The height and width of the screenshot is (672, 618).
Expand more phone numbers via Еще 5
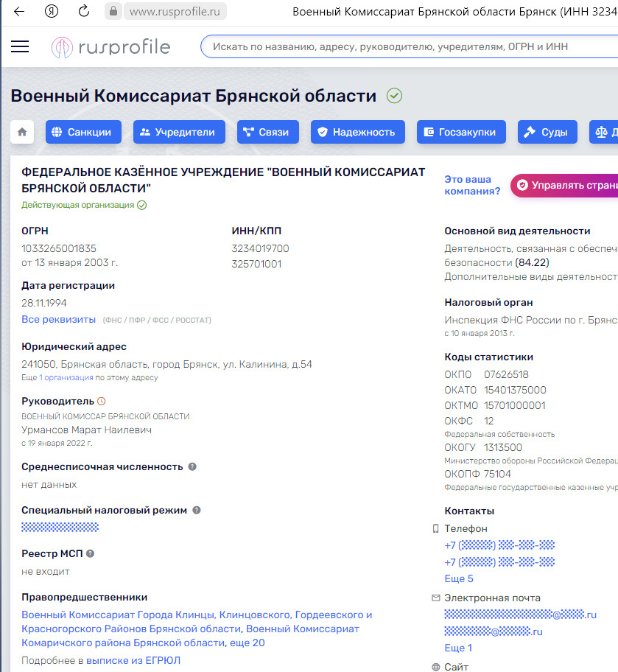pos(459,578)
